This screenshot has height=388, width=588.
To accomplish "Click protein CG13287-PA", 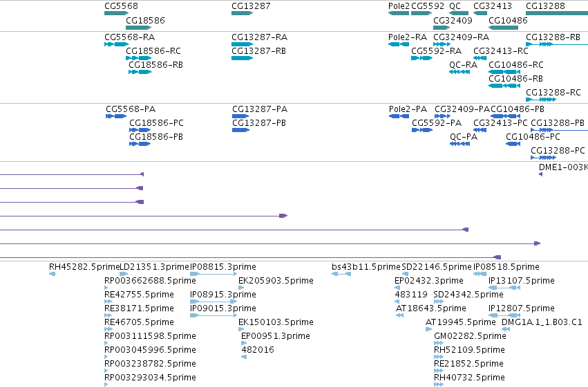I will [240, 116].
